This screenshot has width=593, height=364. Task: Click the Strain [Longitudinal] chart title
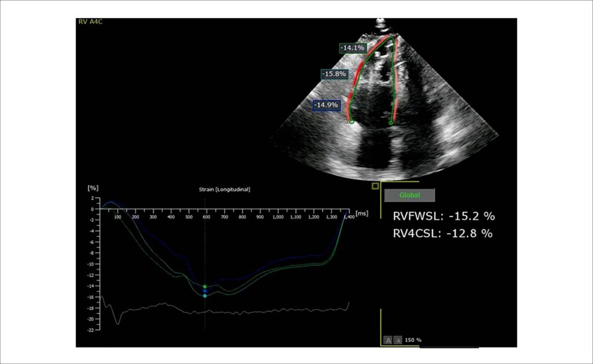point(225,189)
